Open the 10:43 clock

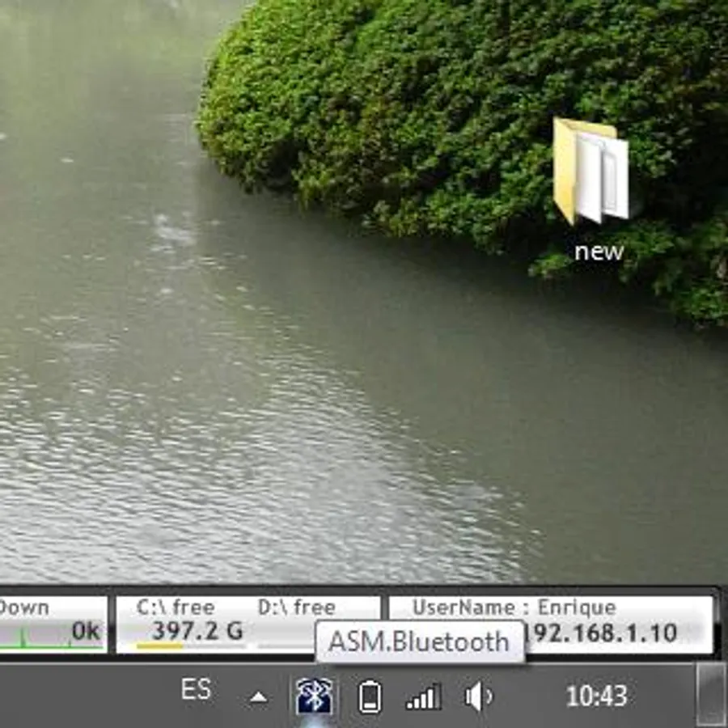point(597,696)
